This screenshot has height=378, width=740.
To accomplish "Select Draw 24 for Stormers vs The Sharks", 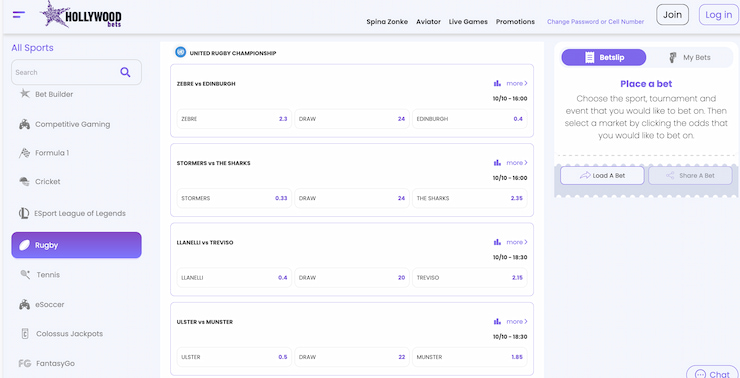I will [x=352, y=198].
